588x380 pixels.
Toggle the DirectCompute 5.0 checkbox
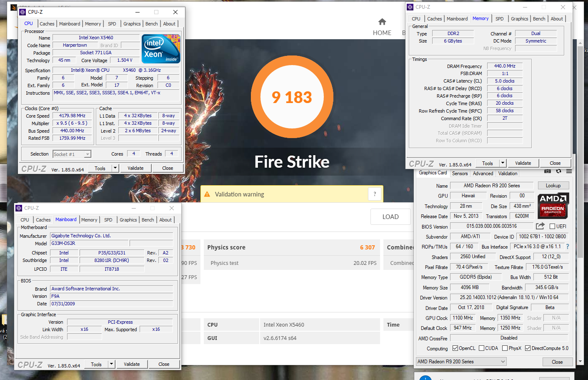528,348
